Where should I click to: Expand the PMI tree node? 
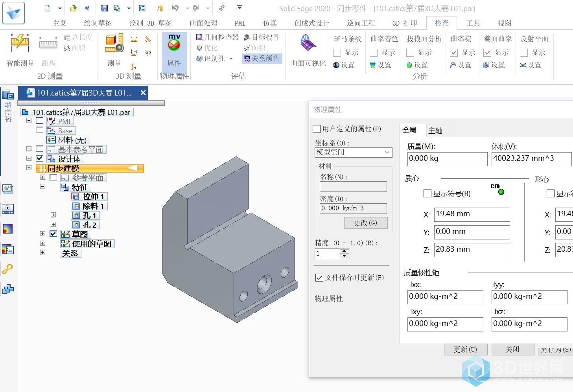coord(29,121)
